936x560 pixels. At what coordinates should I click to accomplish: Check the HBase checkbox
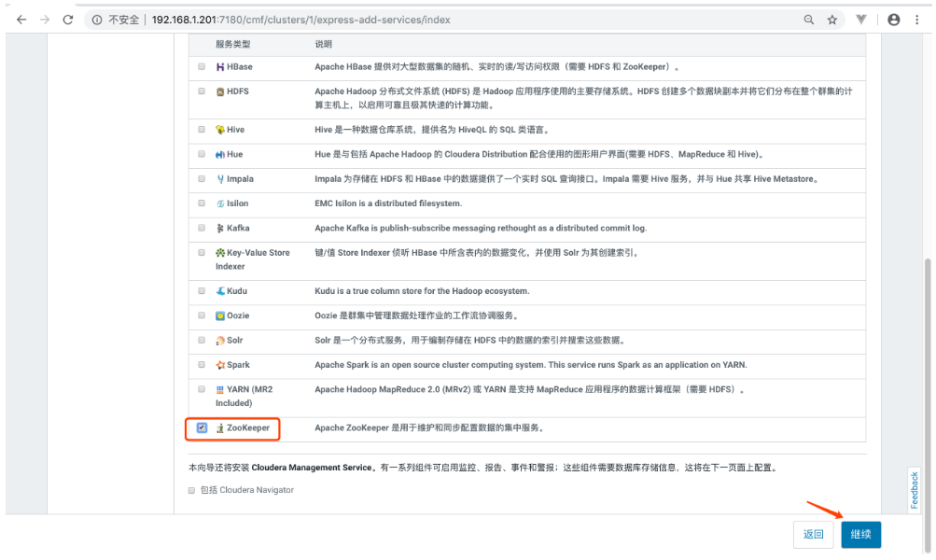point(202,66)
